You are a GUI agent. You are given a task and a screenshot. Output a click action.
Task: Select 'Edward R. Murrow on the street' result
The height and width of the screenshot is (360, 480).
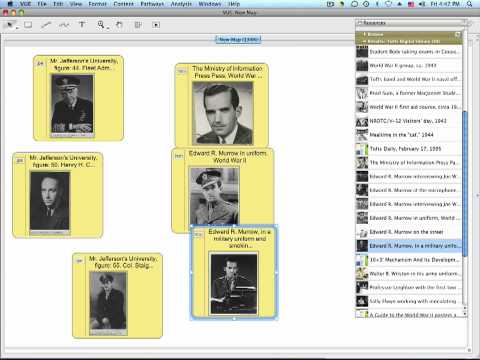(x=409, y=232)
